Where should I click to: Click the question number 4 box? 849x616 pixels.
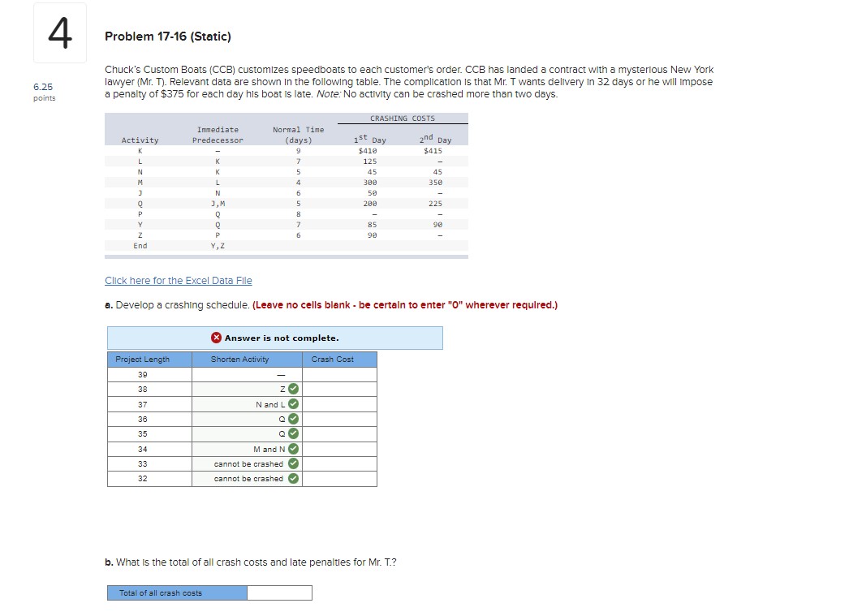click(60, 34)
